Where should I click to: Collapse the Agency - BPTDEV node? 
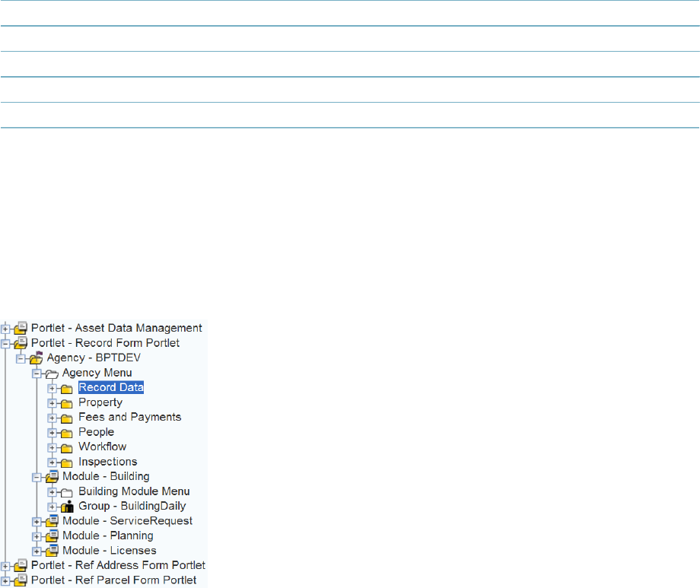point(21,358)
